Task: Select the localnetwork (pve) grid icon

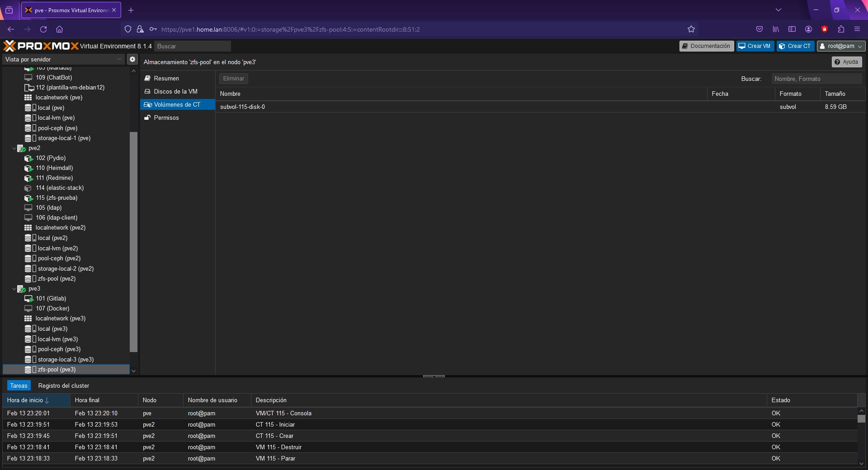Action: (28, 98)
